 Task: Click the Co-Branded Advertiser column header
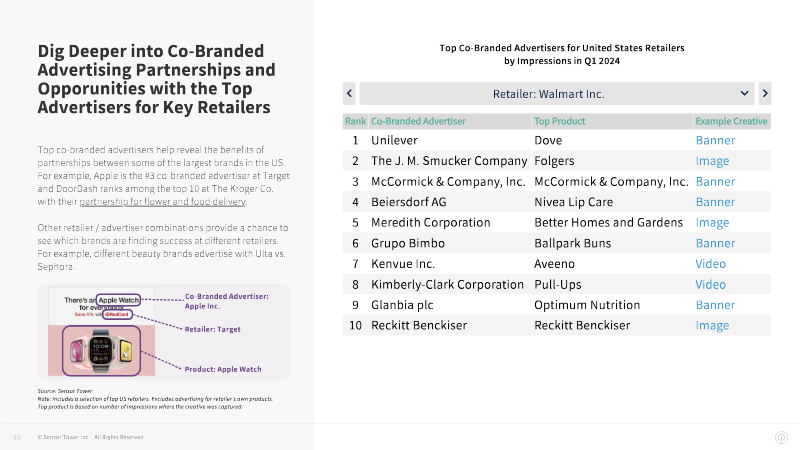[x=418, y=121]
